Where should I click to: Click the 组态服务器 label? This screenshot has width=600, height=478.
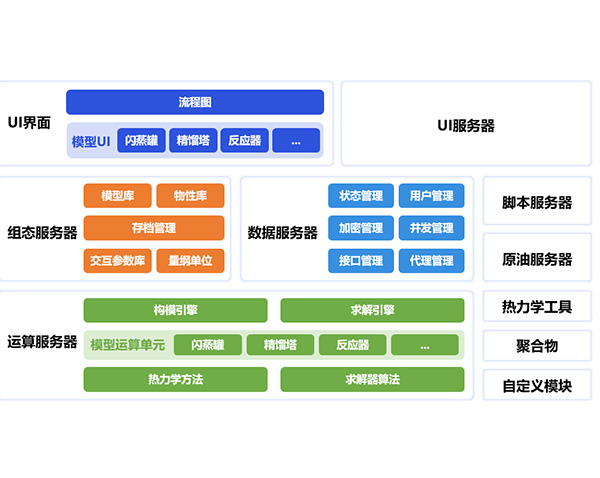[x=42, y=232]
